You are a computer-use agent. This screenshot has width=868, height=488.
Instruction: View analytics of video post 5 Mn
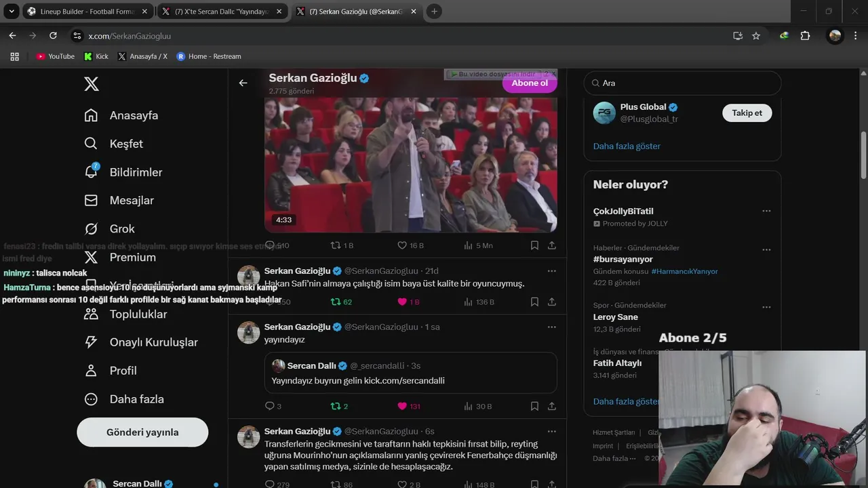[478, 245]
